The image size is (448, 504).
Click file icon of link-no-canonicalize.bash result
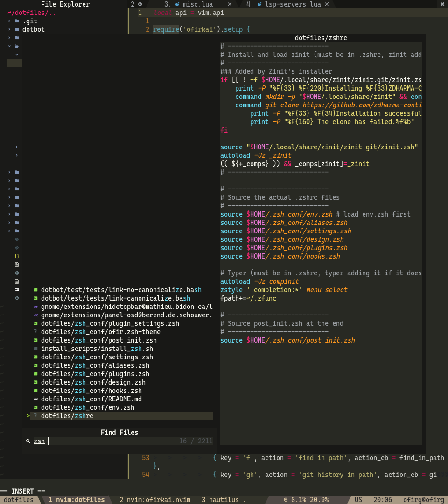pyautogui.click(x=35, y=290)
